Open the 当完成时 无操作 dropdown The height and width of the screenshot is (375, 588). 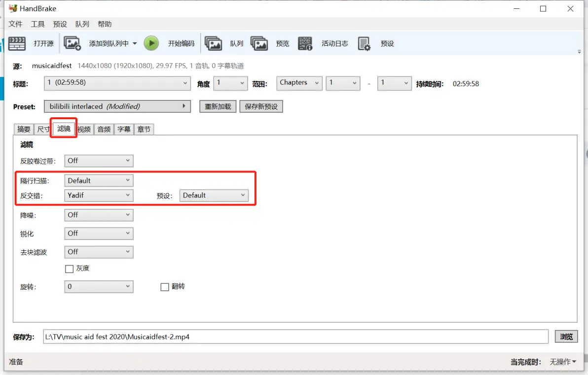click(562, 362)
